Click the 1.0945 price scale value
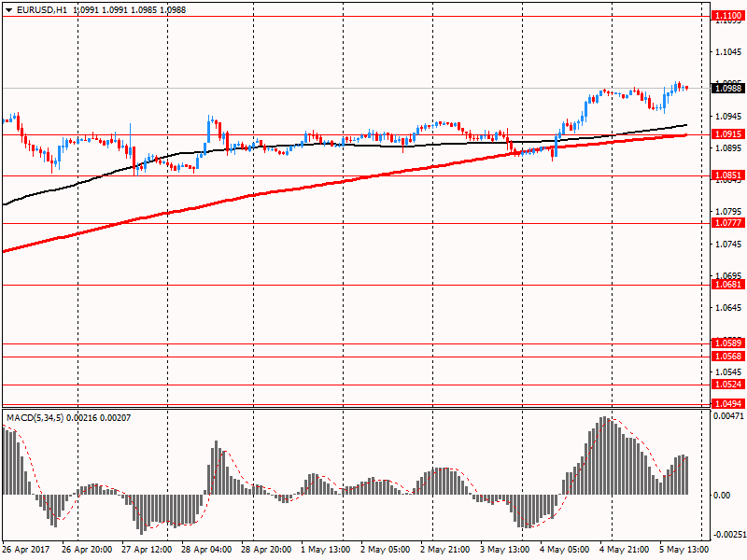This screenshot has height=560, width=747. (x=729, y=116)
